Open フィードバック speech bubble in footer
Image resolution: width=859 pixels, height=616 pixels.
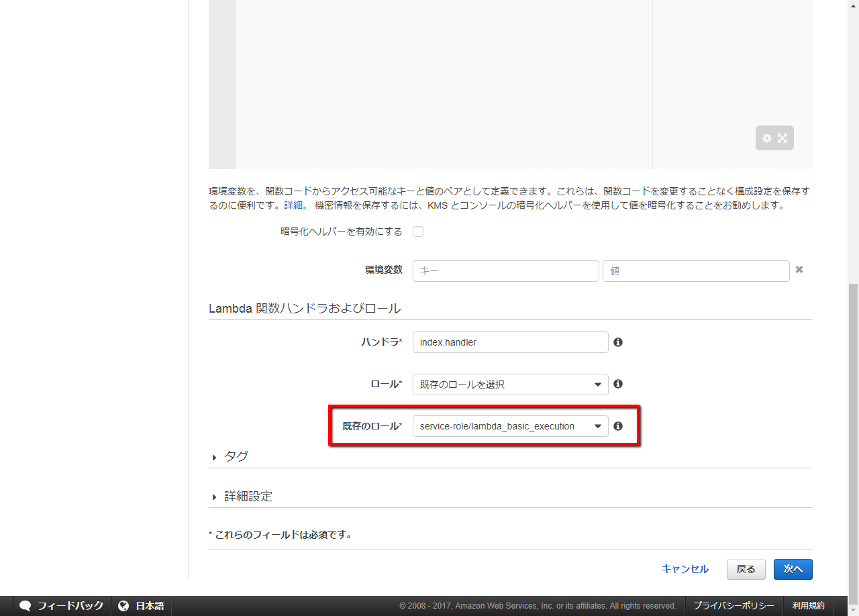click(26, 606)
